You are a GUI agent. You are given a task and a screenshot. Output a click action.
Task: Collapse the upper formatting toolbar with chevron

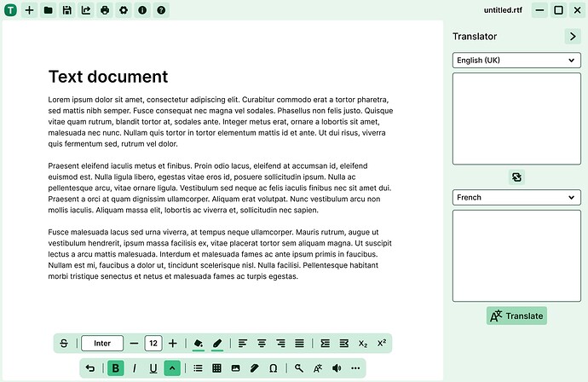(172, 368)
